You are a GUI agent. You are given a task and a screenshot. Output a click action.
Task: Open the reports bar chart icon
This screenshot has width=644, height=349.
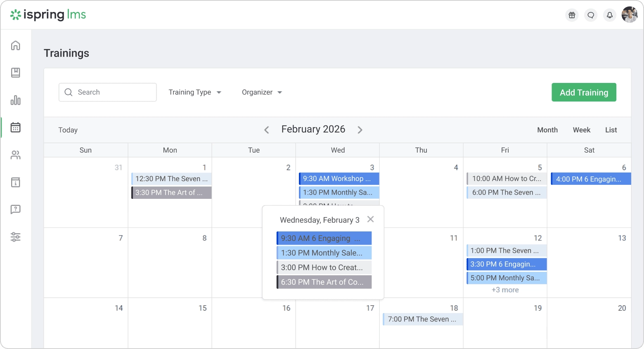[15, 100]
